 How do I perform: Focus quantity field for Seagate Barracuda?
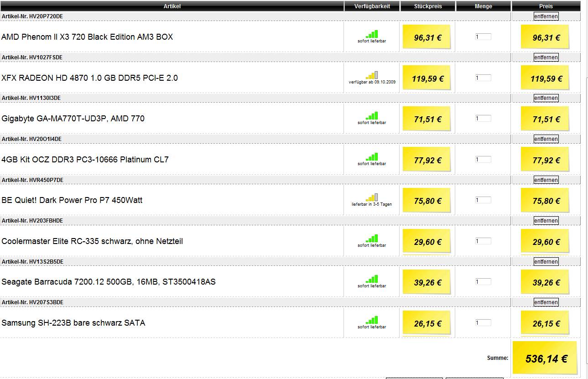pyautogui.click(x=483, y=282)
